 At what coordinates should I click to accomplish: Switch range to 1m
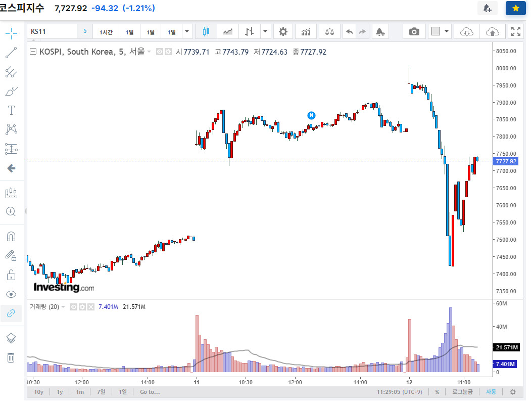[x=80, y=392]
